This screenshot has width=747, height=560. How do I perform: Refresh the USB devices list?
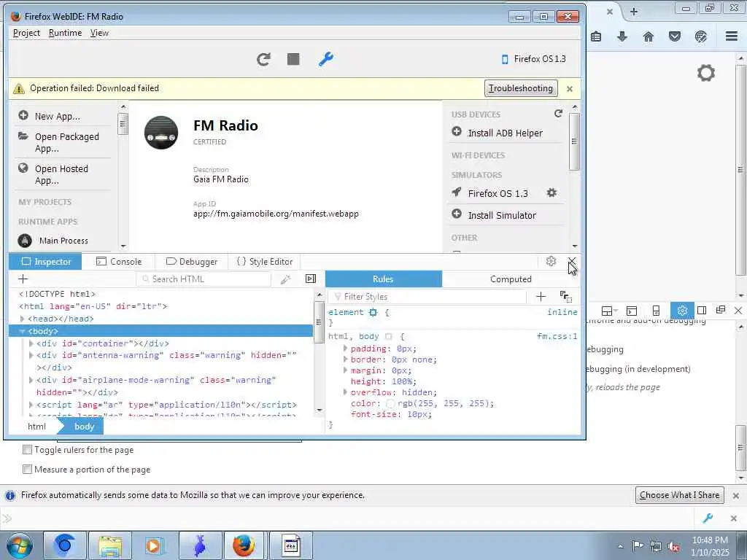pyautogui.click(x=558, y=113)
